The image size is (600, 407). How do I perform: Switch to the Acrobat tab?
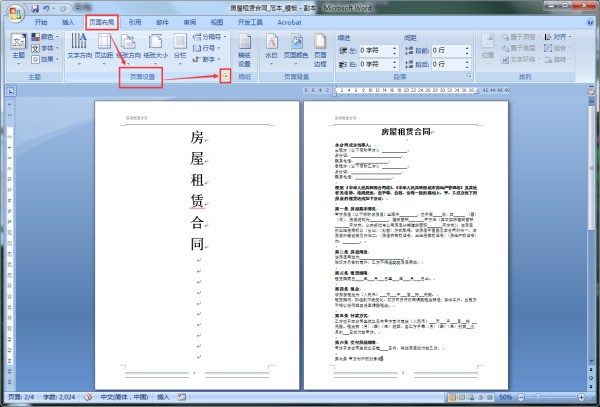pyautogui.click(x=289, y=22)
